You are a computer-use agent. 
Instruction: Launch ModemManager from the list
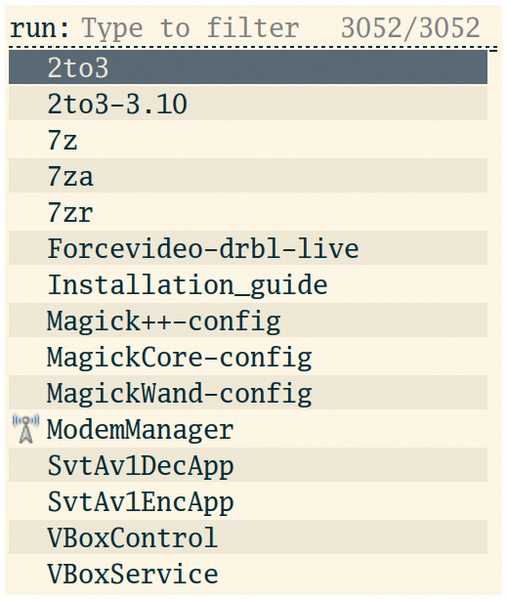[248, 429]
